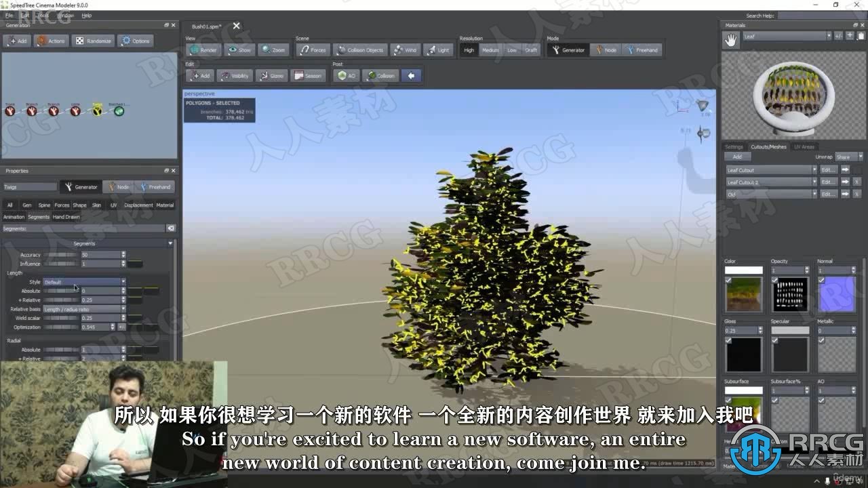Open Generation Options gear button
Viewport: 868px width, 488px height.
tap(136, 41)
